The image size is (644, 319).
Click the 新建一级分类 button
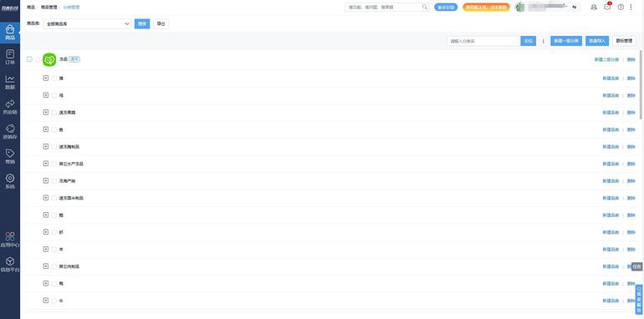(566, 41)
